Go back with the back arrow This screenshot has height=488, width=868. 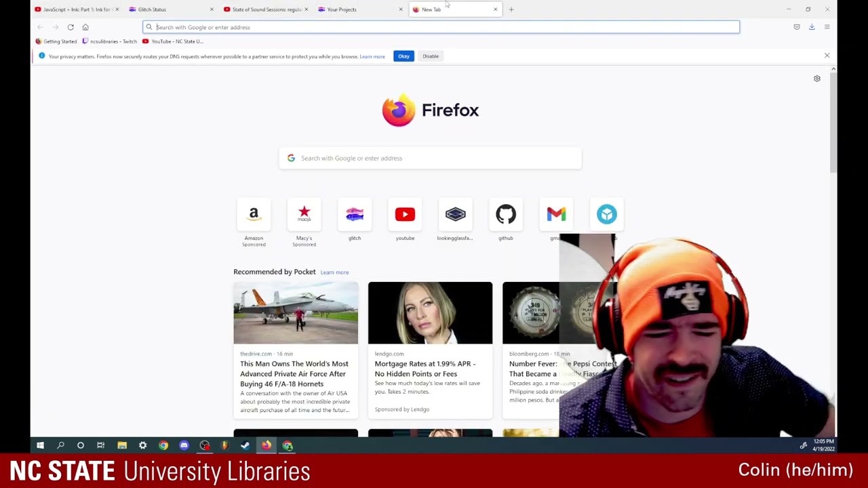coord(40,27)
